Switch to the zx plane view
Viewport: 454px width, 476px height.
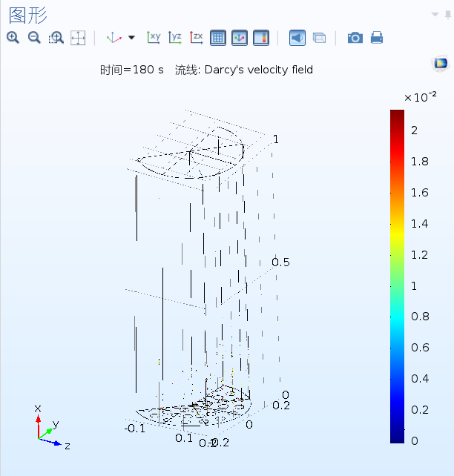pyautogui.click(x=197, y=38)
